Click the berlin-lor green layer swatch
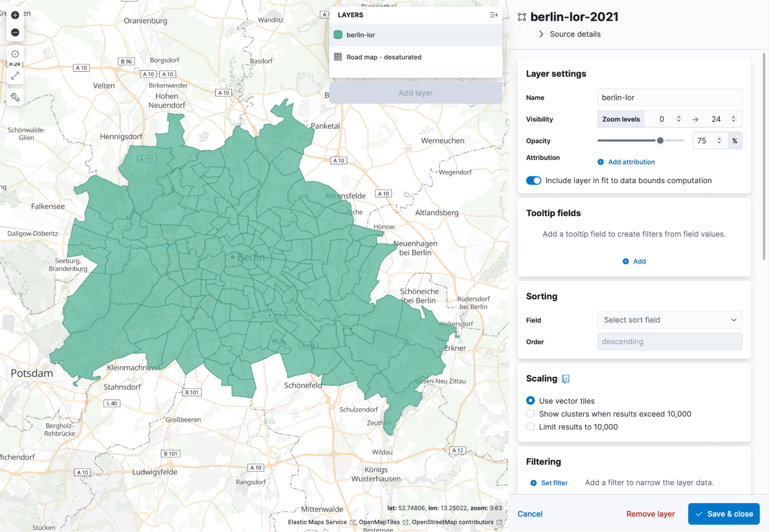The width and height of the screenshot is (769, 532). click(x=338, y=35)
